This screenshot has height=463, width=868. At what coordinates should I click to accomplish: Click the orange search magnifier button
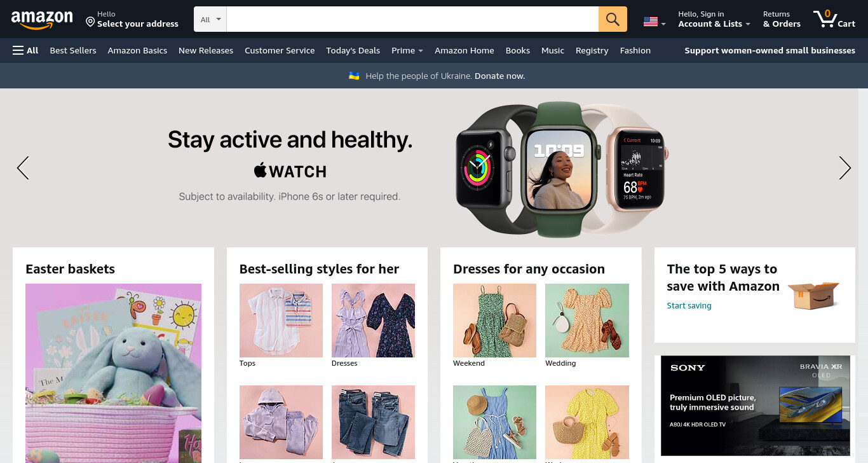pos(613,19)
